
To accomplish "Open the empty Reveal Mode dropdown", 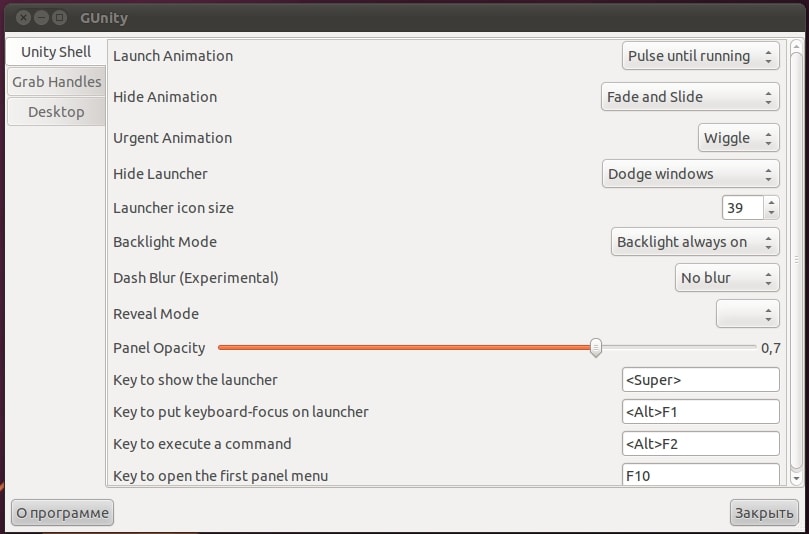I will click(748, 314).
